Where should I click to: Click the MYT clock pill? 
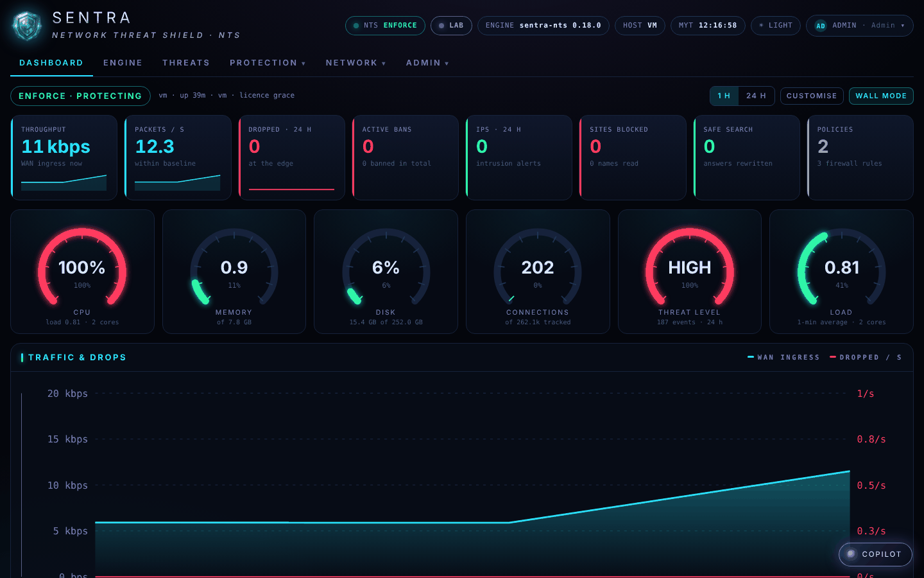(x=708, y=26)
